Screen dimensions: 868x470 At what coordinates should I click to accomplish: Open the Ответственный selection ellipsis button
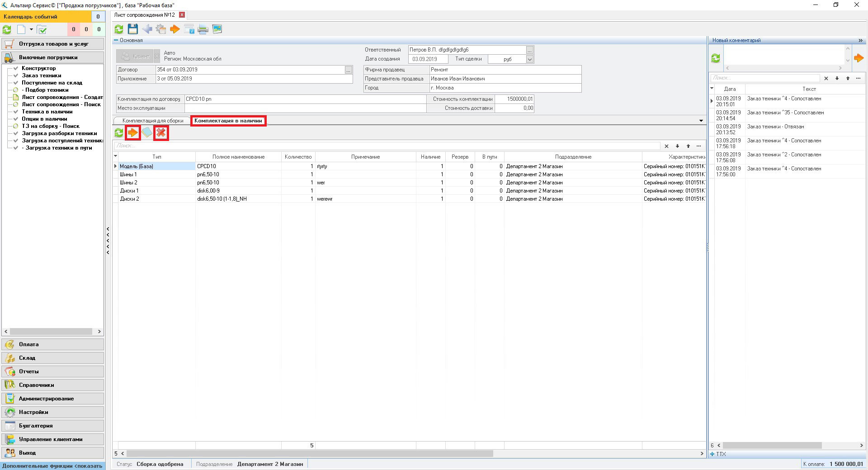[530, 50]
